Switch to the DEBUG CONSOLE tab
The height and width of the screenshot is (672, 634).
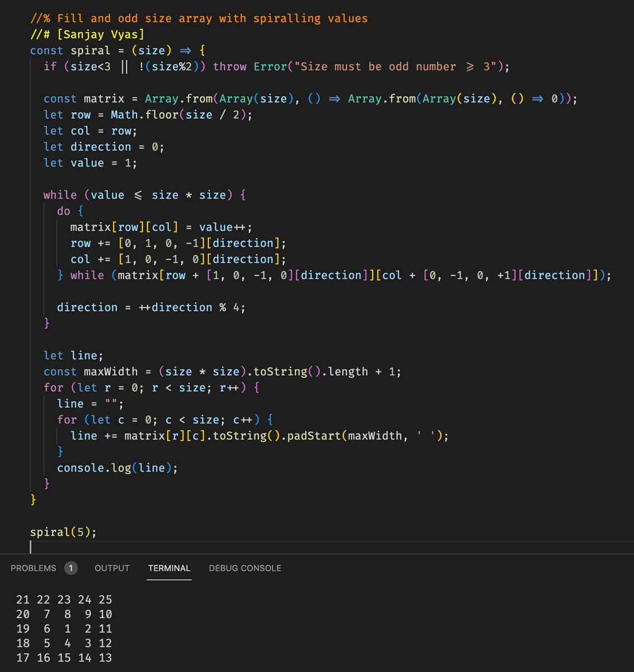(x=245, y=568)
